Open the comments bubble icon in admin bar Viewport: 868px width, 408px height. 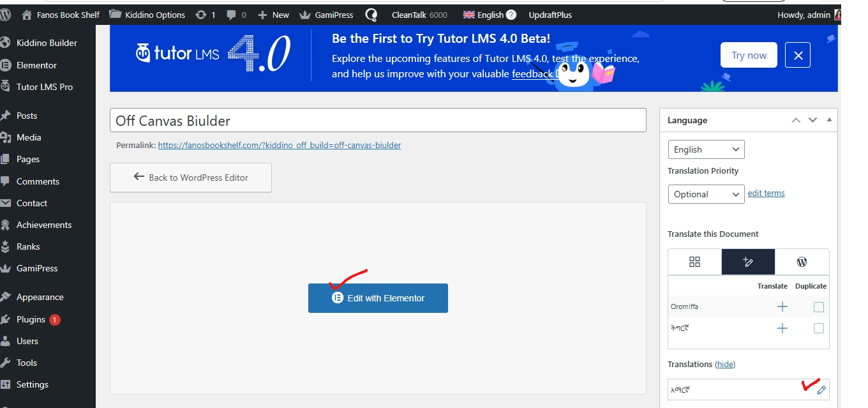coord(230,15)
